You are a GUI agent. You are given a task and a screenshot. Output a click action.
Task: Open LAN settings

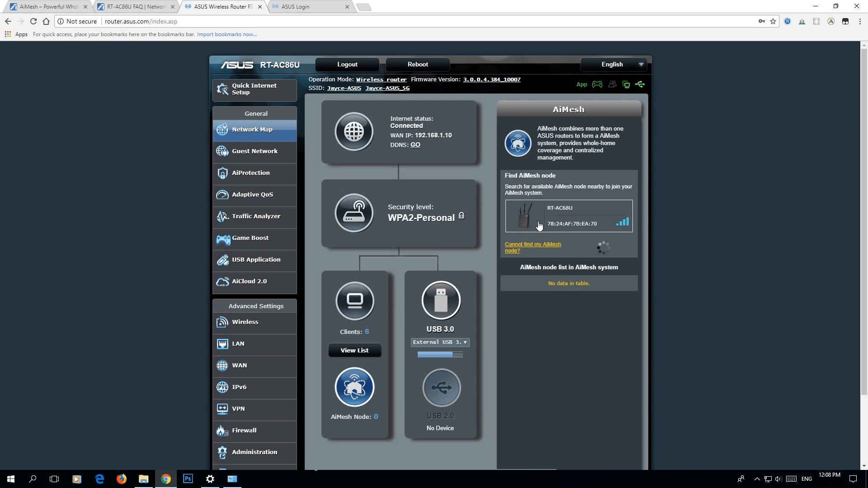[255, 344]
